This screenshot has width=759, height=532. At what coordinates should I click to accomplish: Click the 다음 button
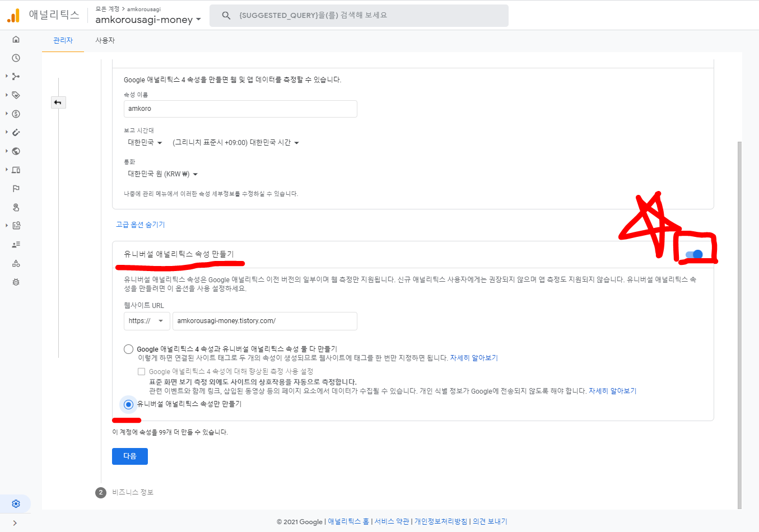[x=130, y=456]
